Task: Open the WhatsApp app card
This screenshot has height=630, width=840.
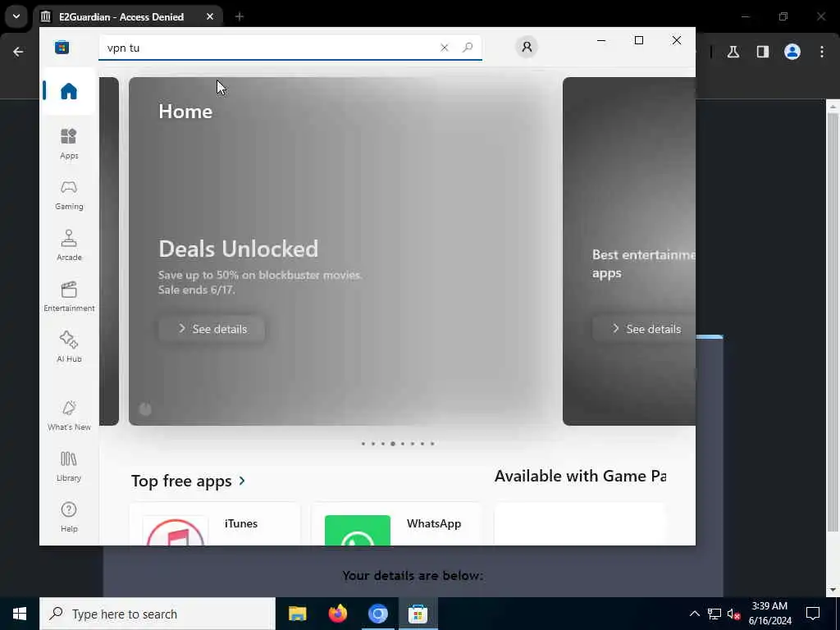Action: pyautogui.click(x=396, y=524)
